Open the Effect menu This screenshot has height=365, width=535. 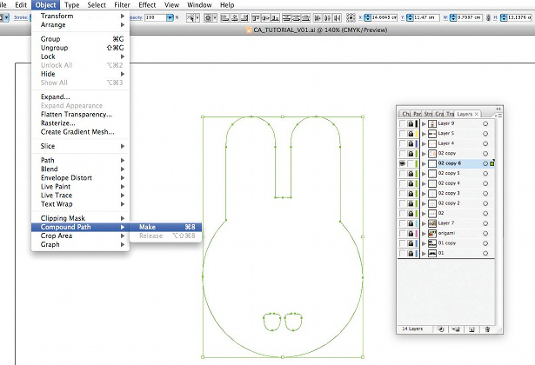pyautogui.click(x=147, y=5)
